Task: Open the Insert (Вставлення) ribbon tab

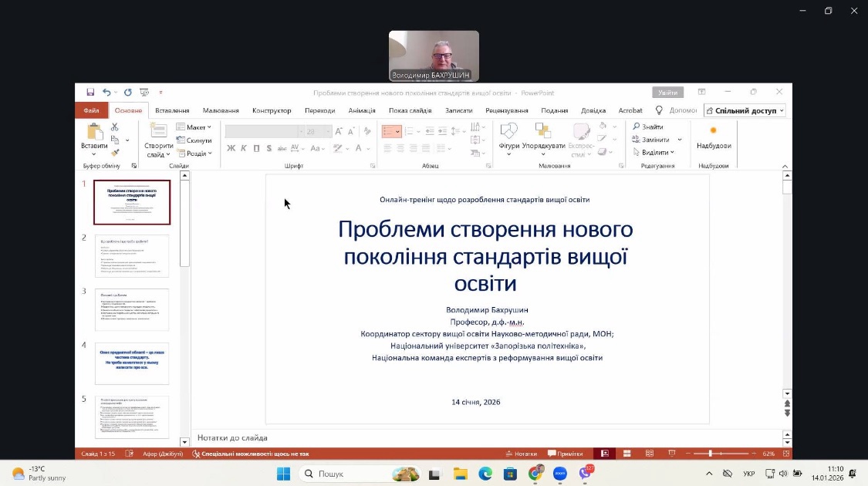Action: [x=171, y=110]
